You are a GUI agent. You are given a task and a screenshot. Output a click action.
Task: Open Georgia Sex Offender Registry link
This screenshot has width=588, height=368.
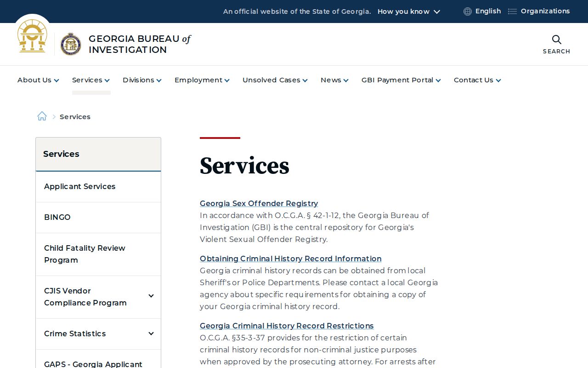click(x=259, y=203)
